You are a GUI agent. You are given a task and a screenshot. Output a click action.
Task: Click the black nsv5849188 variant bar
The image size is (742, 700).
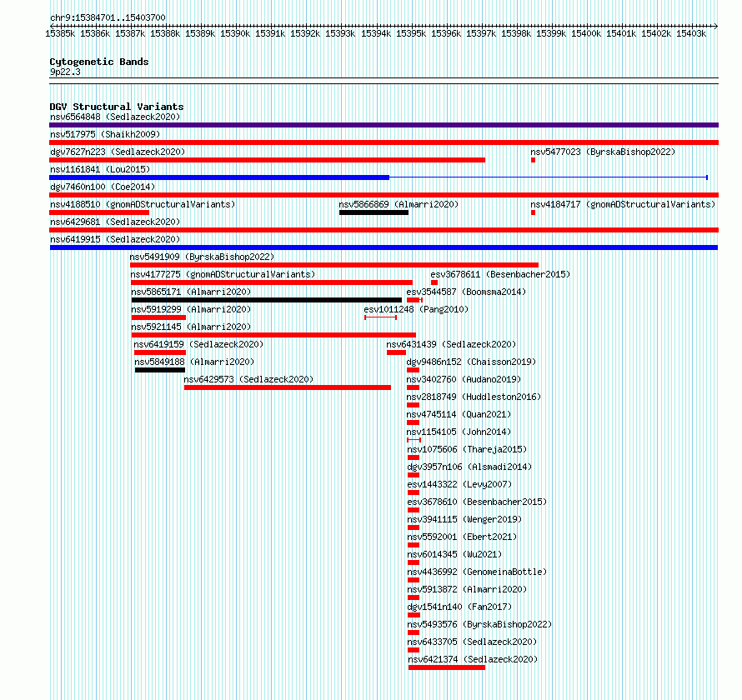coord(160,370)
